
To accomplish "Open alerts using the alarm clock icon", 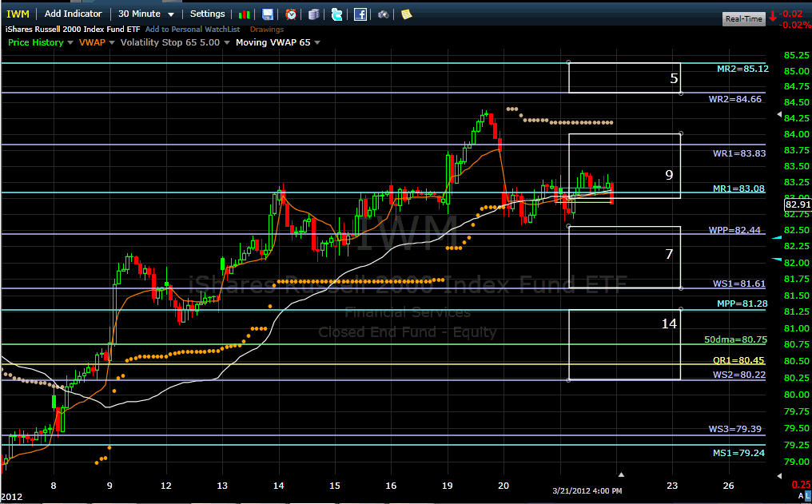I will click(x=291, y=14).
